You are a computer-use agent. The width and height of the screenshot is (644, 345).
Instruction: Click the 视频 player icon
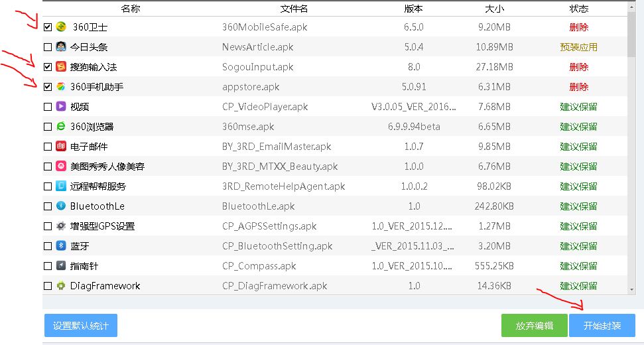click(61, 107)
